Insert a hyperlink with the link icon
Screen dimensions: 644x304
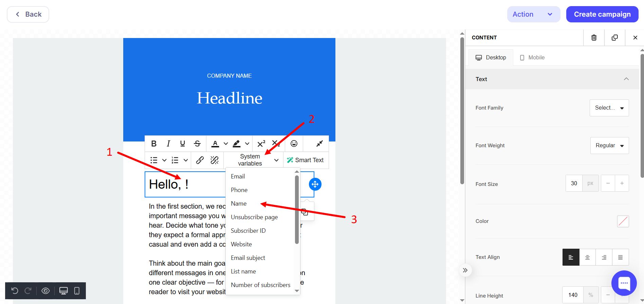pos(200,160)
